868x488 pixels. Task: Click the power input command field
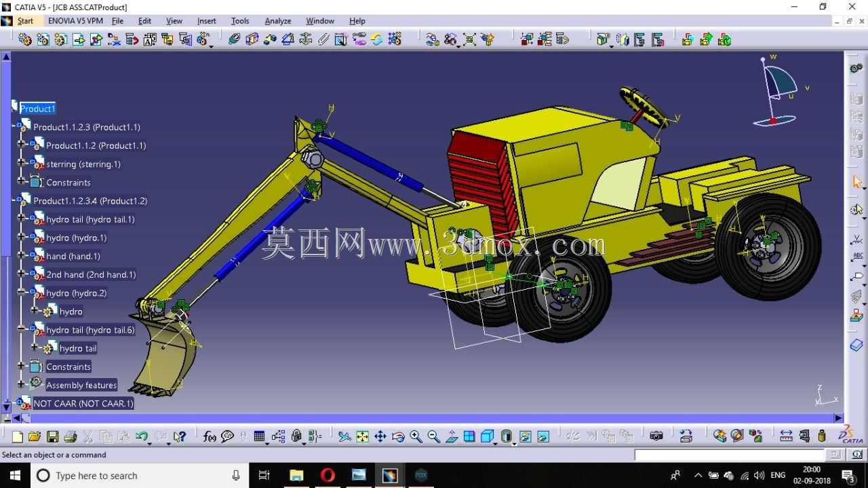[x=730, y=455]
